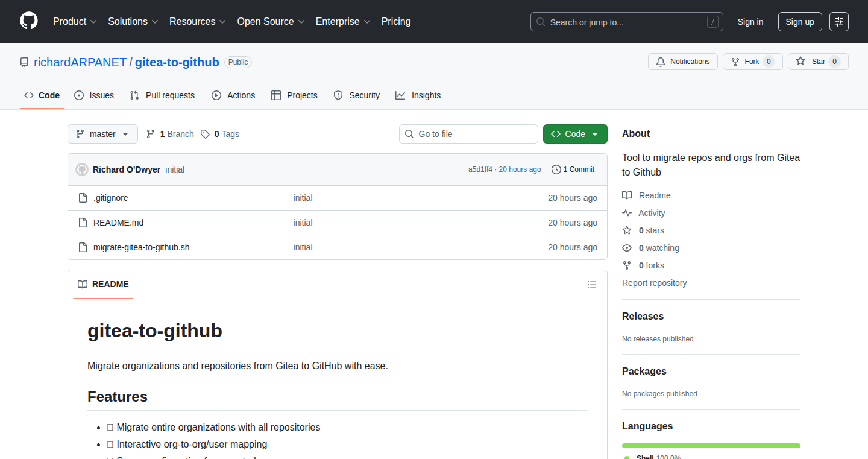Click the 1 Branch link
The width and height of the screenshot is (868, 459).
tap(170, 134)
